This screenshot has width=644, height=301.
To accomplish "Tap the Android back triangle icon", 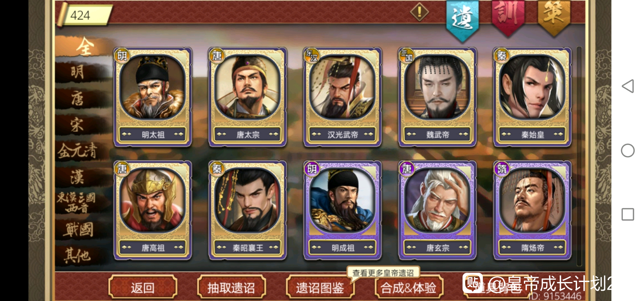I will (x=628, y=86).
